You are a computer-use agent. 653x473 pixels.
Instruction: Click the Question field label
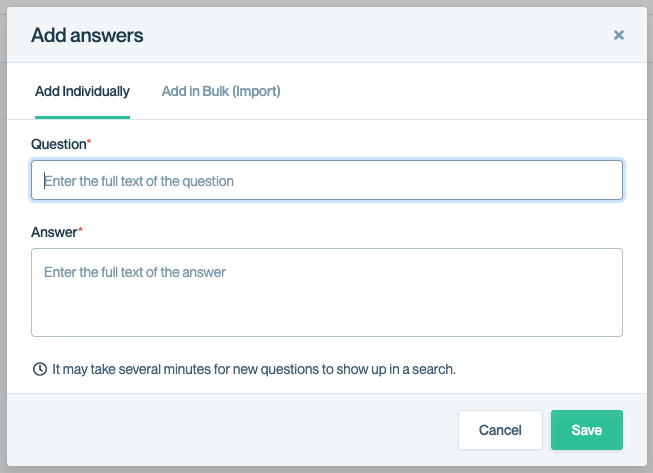click(58, 144)
